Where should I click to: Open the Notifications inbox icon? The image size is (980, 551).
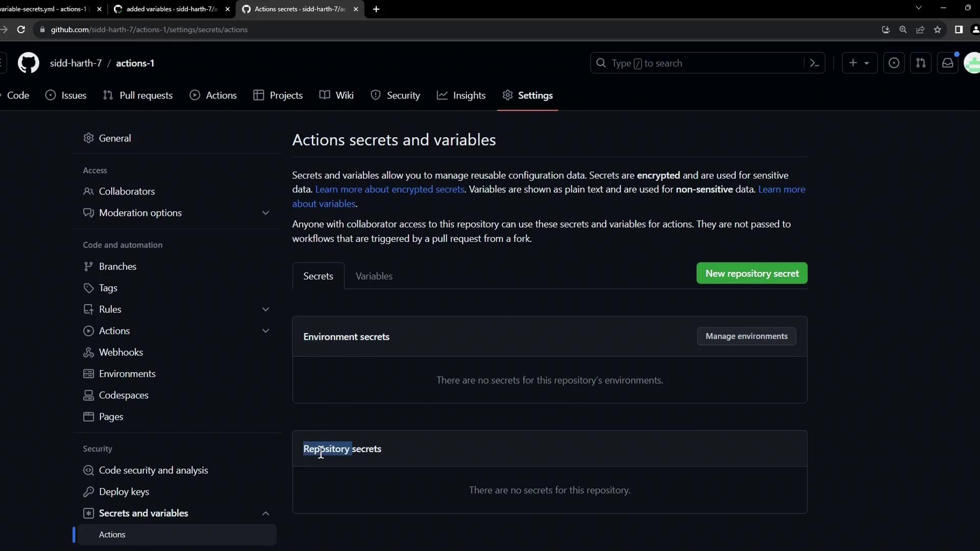click(x=948, y=63)
